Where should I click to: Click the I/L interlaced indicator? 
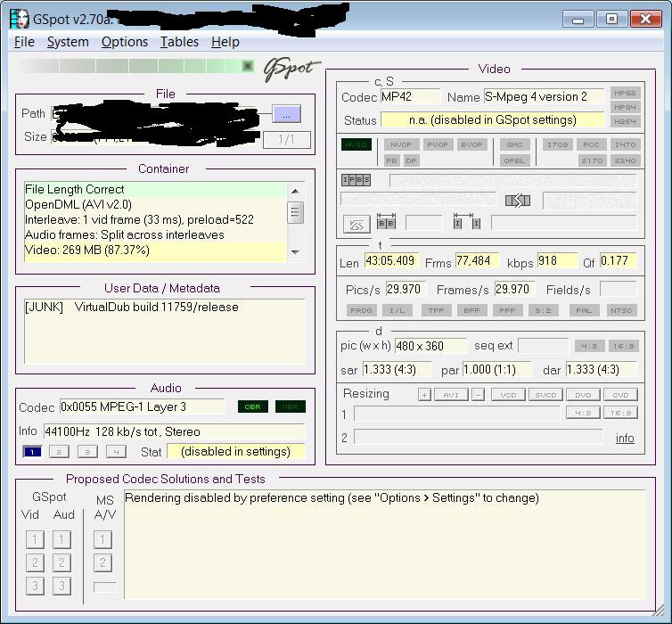(397, 310)
